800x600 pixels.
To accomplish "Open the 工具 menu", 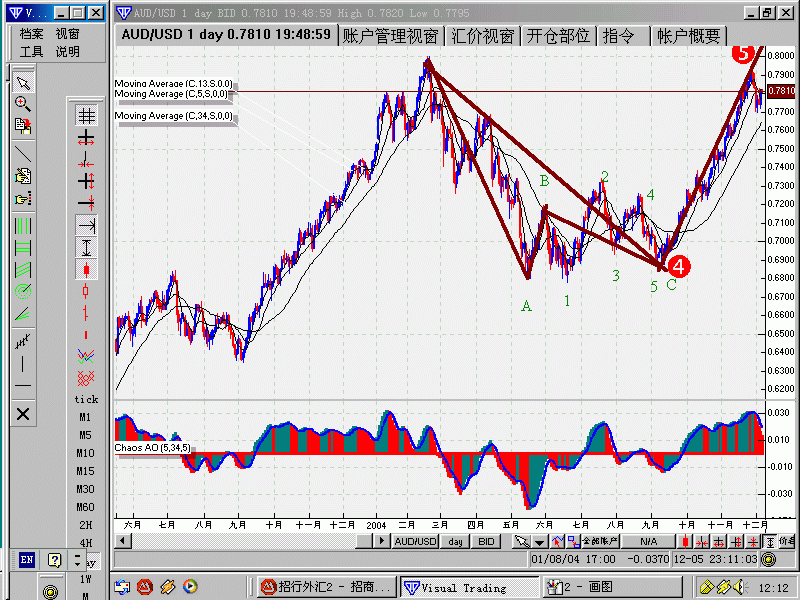I will click(31, 52).
